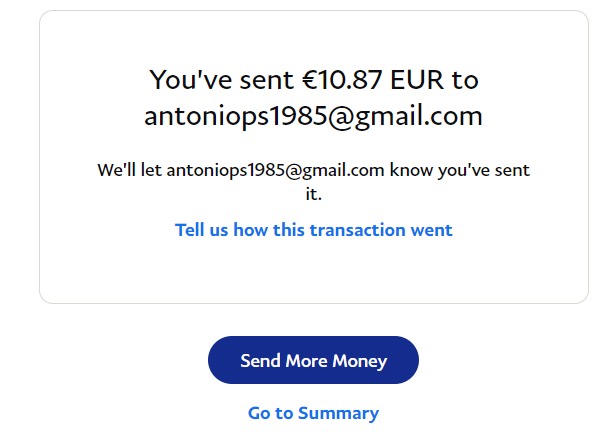Click the final word it. in notice

[x=313, y=193]
